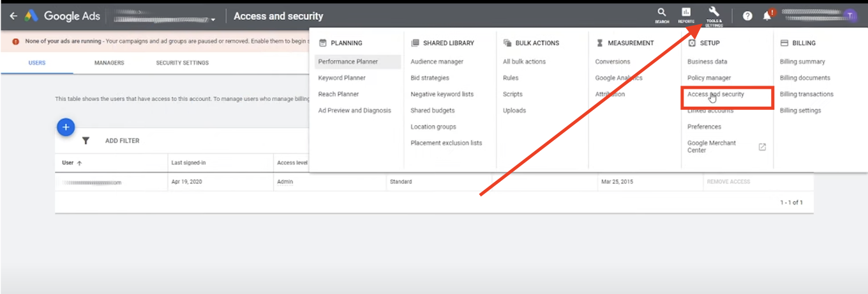The height and width of the screenshot is (294, 868).
Task: Click ADD FILTER
Action: pos(122,141)
